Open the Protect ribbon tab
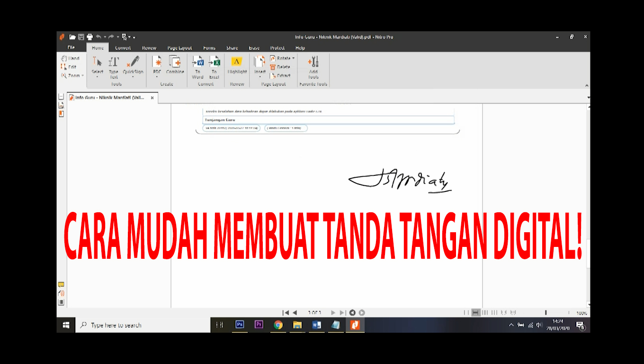Image resolution: width=644 pixels, height=364 pixels. click(x=277, y=48)
